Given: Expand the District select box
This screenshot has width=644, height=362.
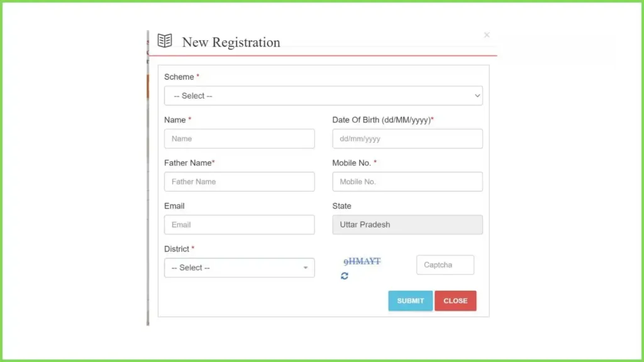Looking at the screenshot, I should click(x=240, y=268).
